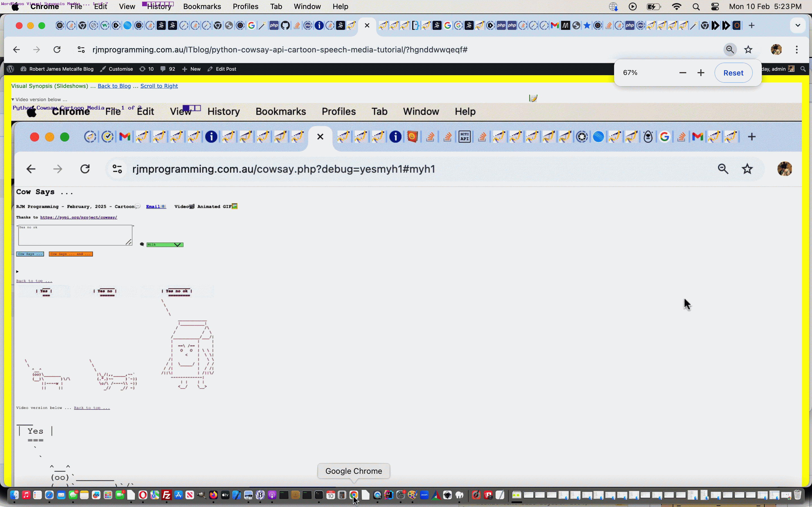Click the WordPress logo in admin bar
812x507 pixels.
(10, 69)
